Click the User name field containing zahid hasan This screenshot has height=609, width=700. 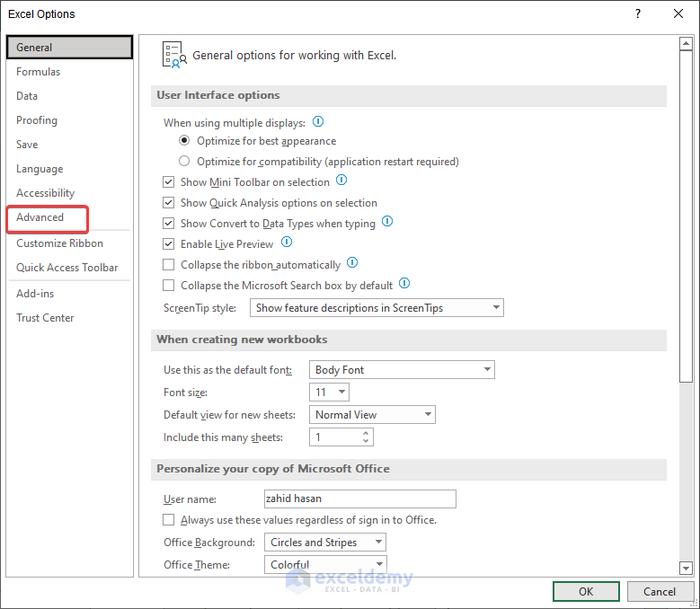[359, 499]
